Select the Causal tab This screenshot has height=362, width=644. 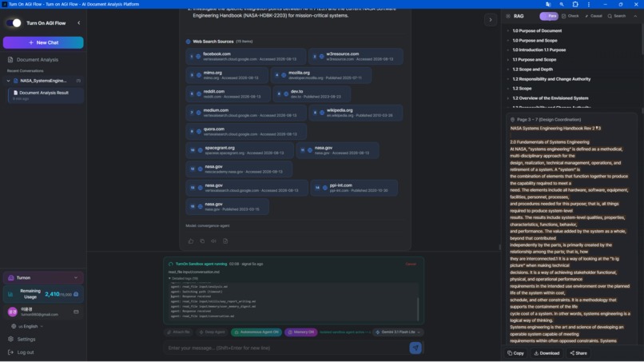594,16
